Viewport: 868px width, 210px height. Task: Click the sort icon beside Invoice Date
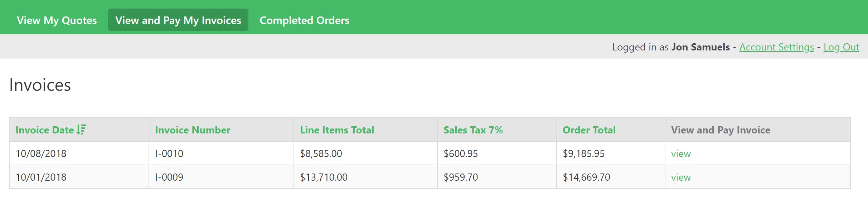[82, 130]
